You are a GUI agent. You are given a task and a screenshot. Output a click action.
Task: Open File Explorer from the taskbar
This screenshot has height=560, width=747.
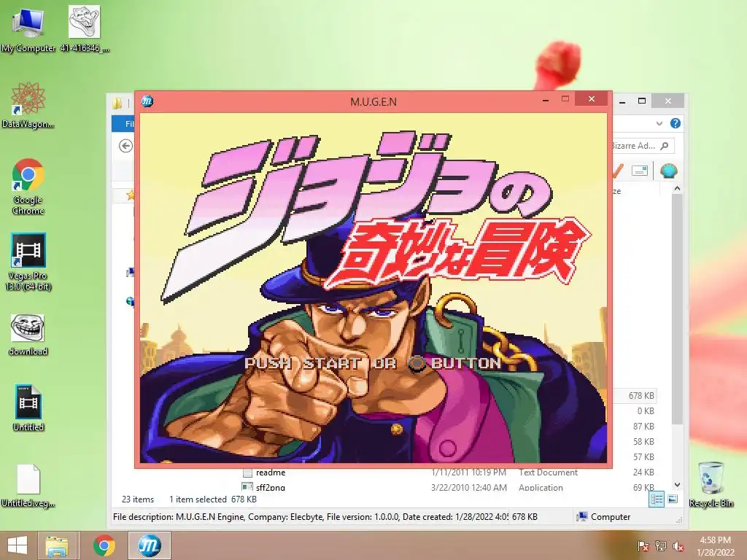click(56, 545)
